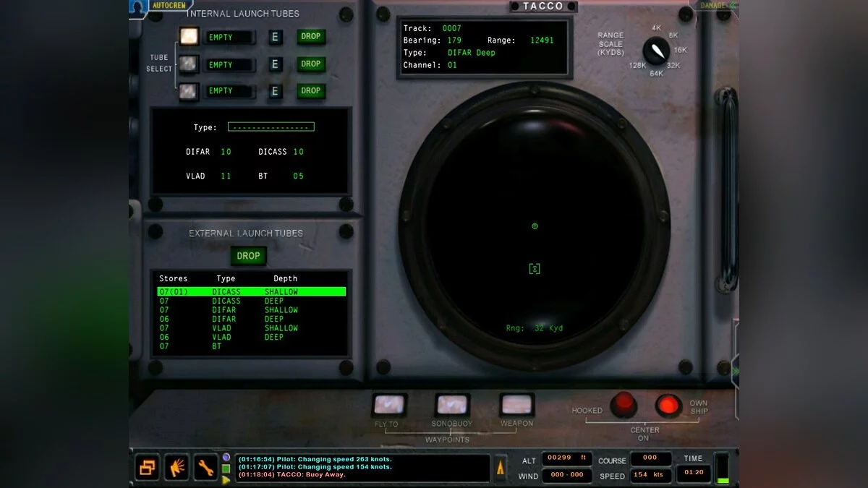Screen dimensions: 868x488
Task: Click the VLAD count 11
Action: coord(226,176)
